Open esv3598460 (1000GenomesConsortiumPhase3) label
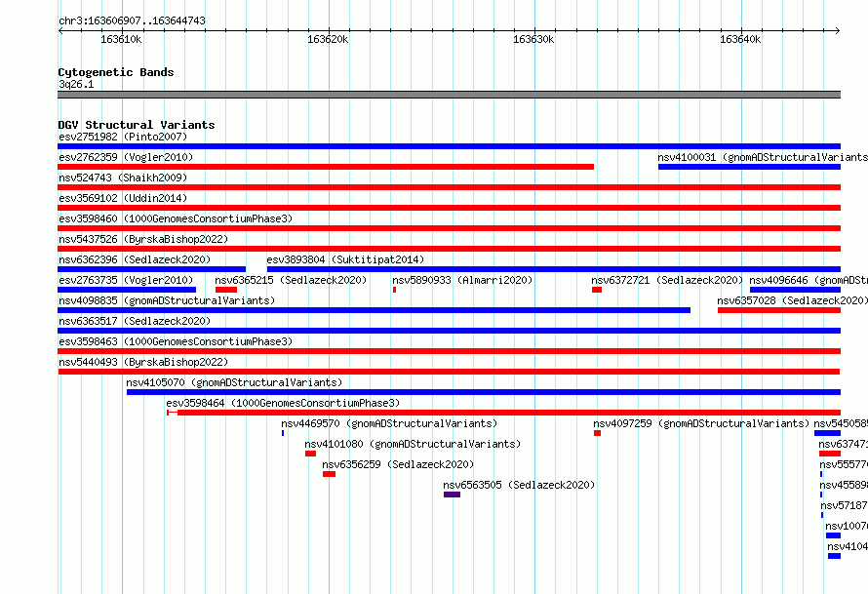868x594 pixels. click(176, 218)
